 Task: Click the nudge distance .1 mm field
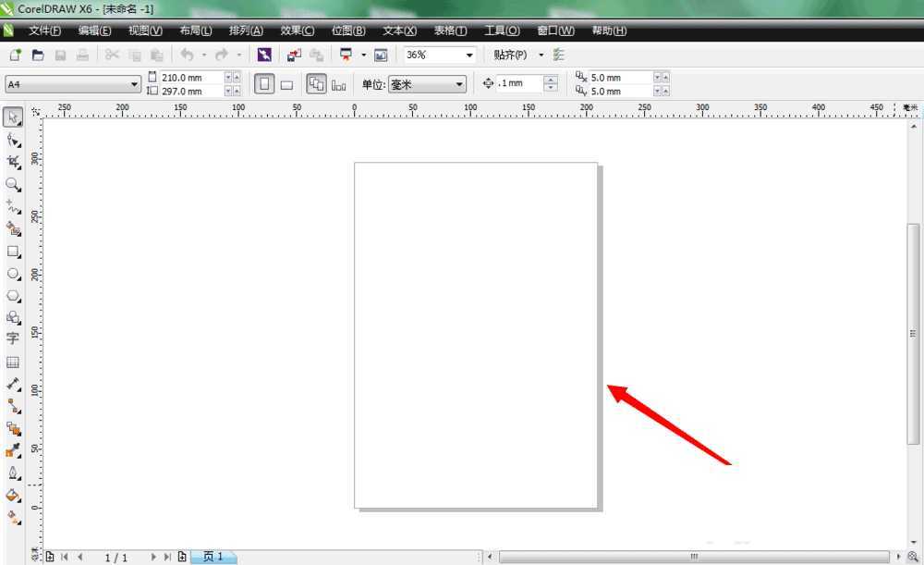(519, 83)
